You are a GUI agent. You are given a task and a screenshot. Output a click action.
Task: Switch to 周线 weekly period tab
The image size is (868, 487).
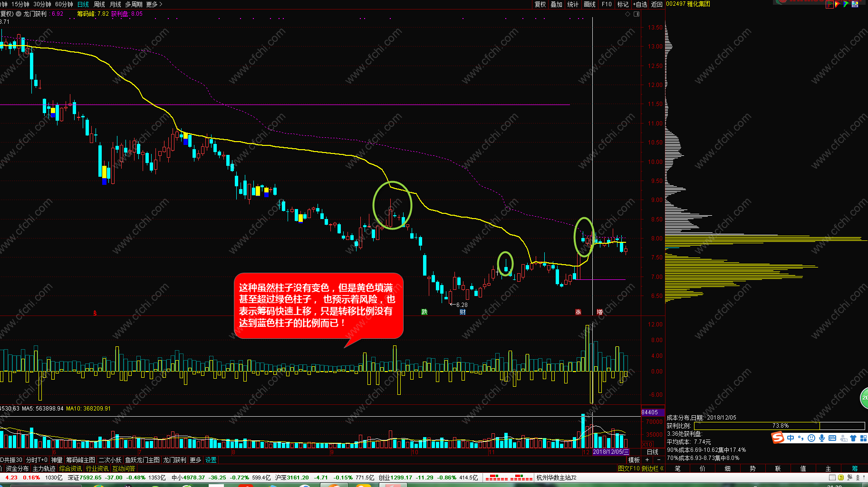[99, 4]
